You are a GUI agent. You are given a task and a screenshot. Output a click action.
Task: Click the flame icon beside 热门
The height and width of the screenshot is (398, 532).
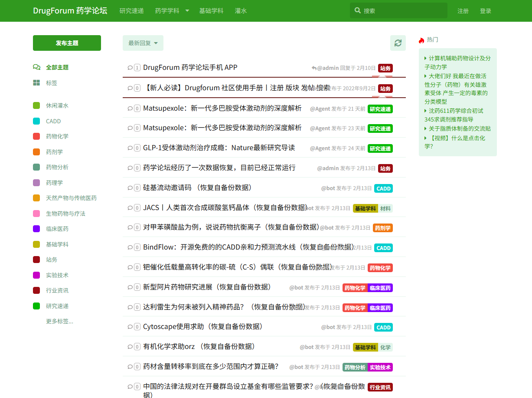421,40
